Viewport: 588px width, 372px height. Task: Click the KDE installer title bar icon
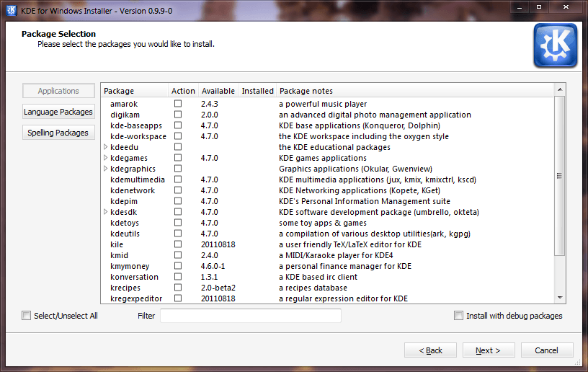[12, 11]
